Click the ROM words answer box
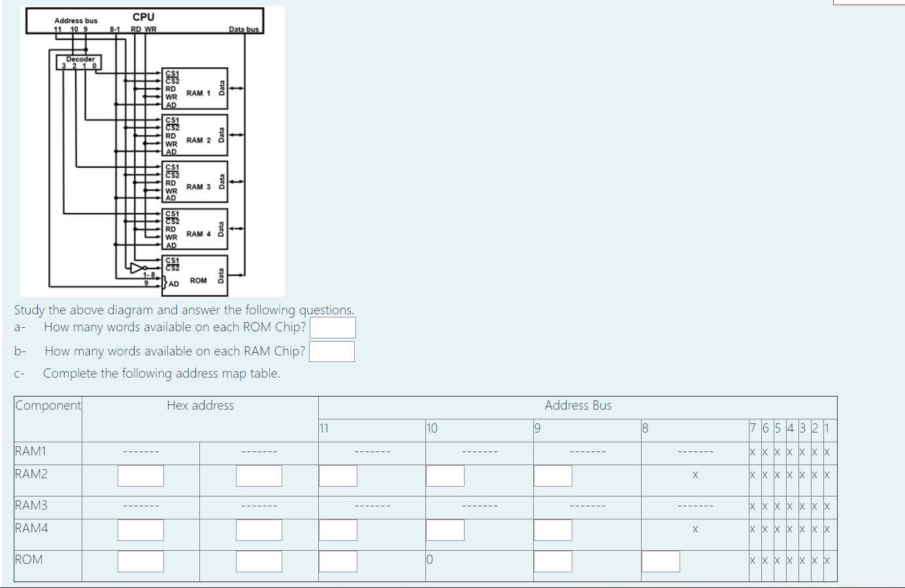Viewport: 905px width, 588px height. pyautogui.click(x=333, y=327)
